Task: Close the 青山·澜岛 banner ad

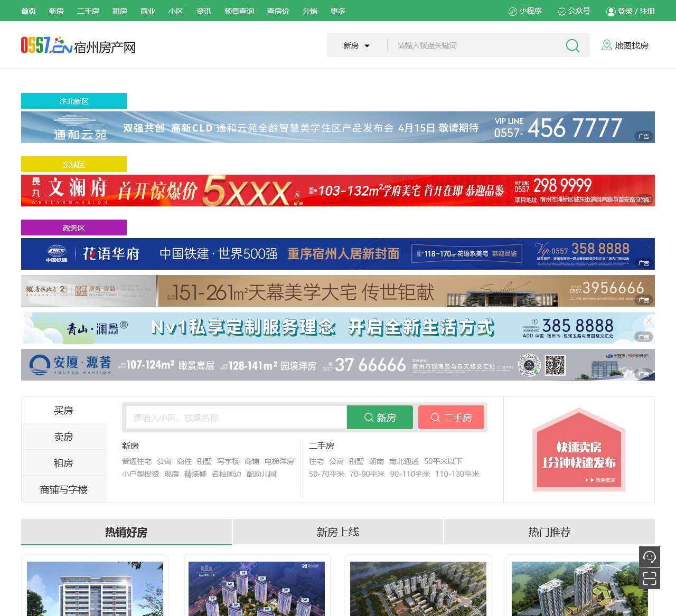Action: coord(649,320)
